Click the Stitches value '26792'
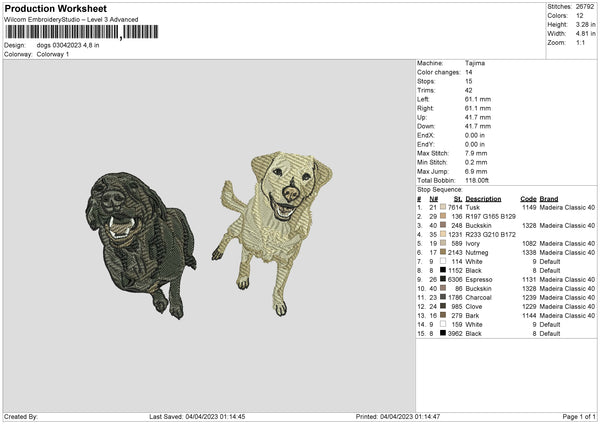 pos(585,7)
